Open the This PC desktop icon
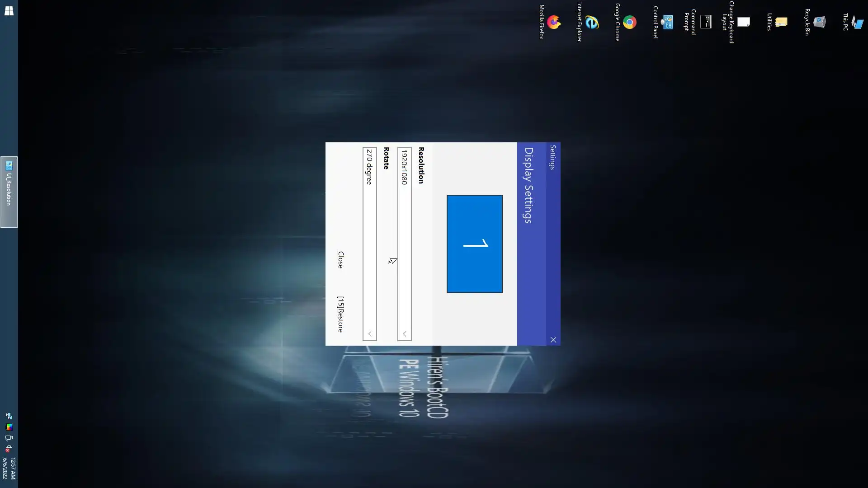Viewport: 868px width, 488px height. tap(857, 22)
